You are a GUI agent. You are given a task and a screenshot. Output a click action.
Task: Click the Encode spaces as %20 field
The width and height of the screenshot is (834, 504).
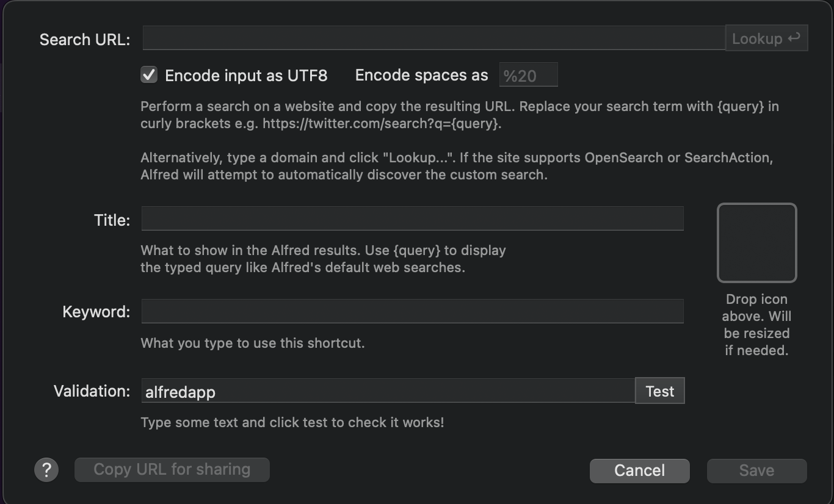coord(528,75)
